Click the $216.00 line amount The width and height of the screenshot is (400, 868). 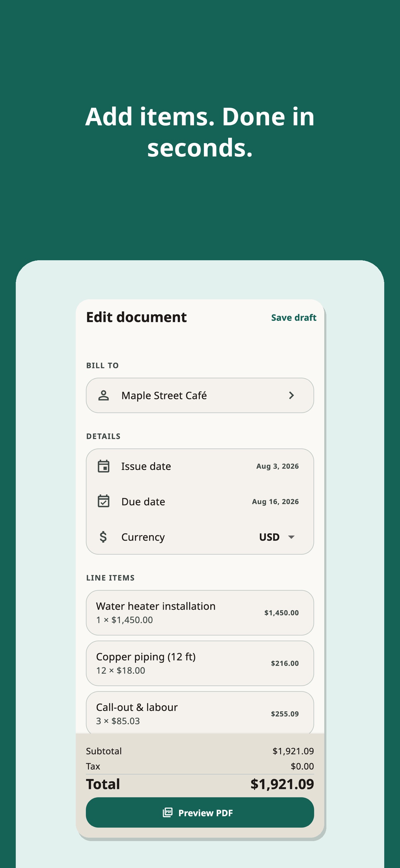coord(285,663)
